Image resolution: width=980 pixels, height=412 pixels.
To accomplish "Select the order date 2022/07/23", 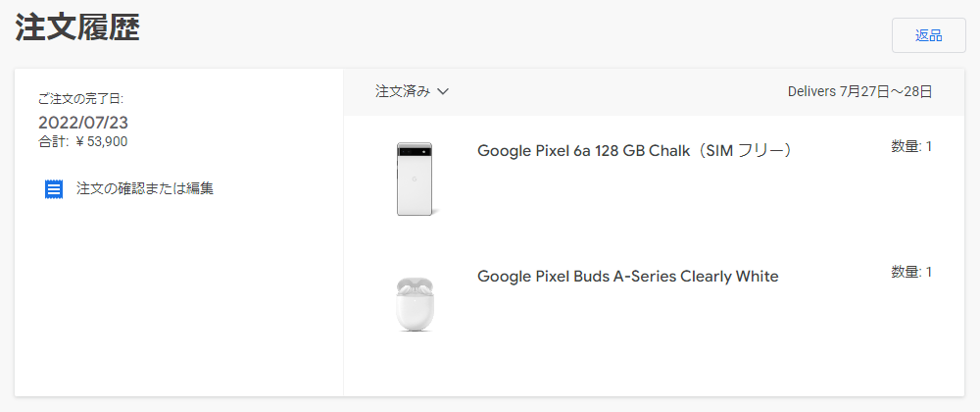I will pos(83,123).
